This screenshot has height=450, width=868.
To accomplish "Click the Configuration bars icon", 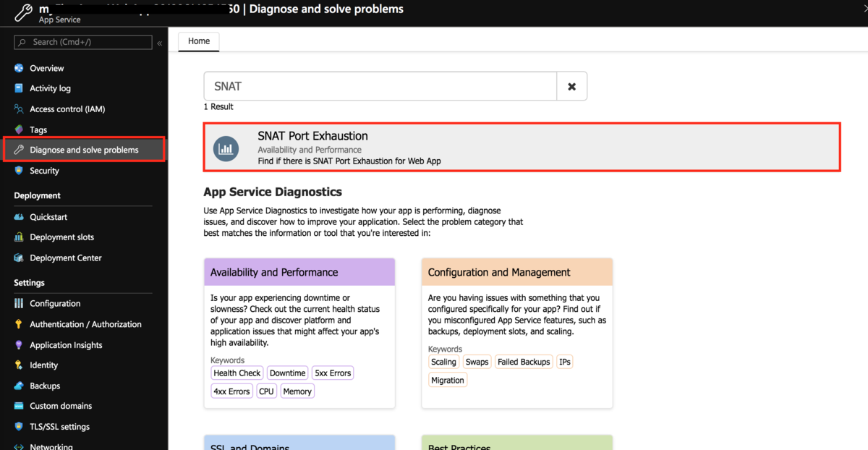I will click(x=20, y=304).
